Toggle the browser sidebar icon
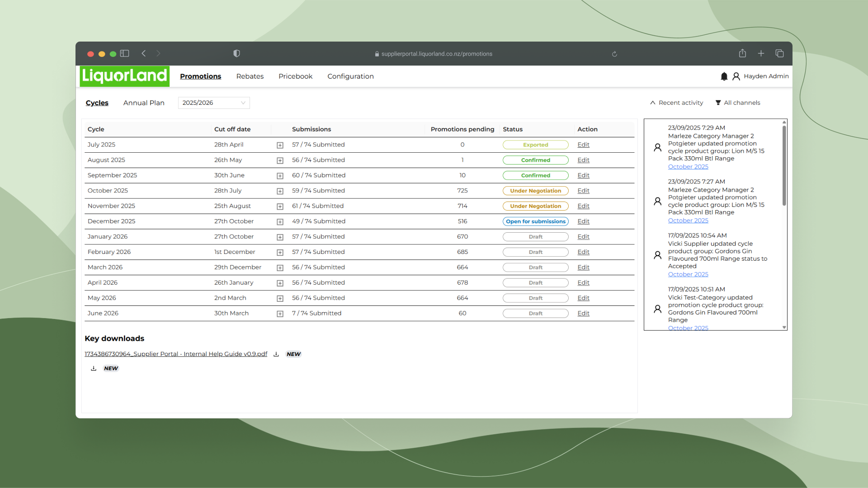 125,53
